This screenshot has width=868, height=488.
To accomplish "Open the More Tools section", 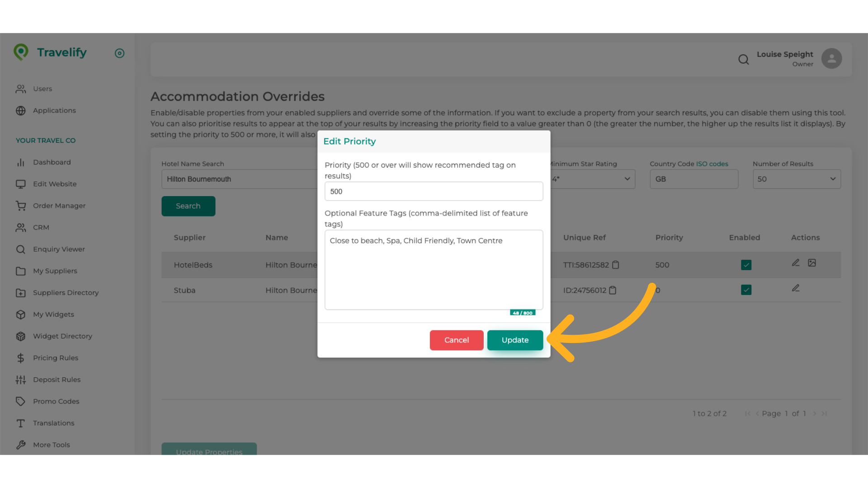I will pos(52,445).
